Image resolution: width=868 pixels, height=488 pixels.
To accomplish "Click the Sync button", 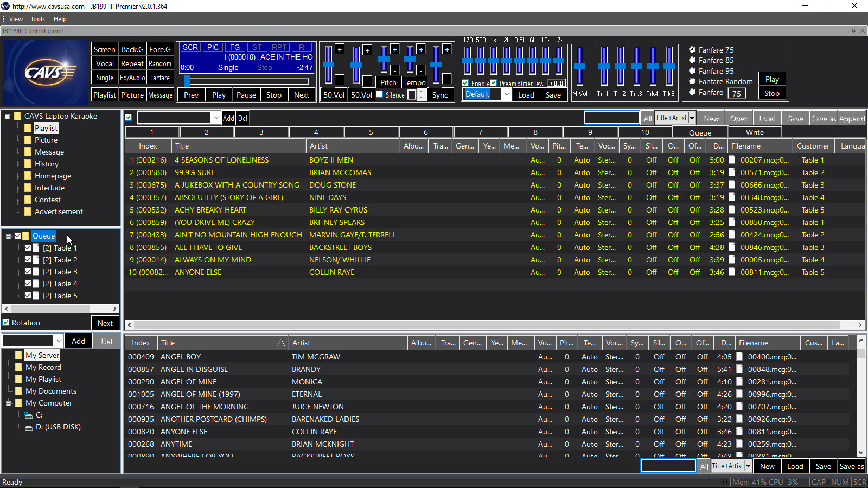I will click(x=440, y=95).
